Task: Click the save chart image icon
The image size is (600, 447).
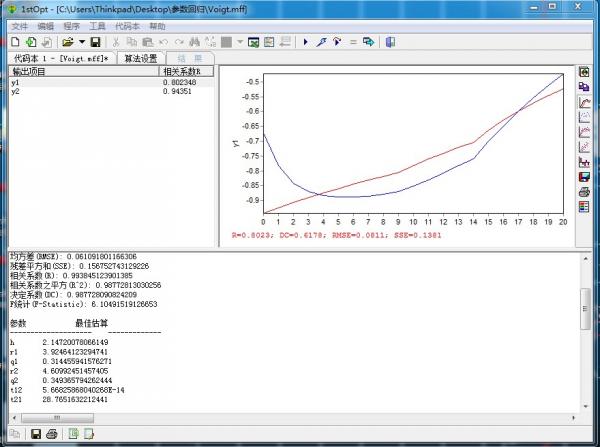Action: click(x=584, y=177)
